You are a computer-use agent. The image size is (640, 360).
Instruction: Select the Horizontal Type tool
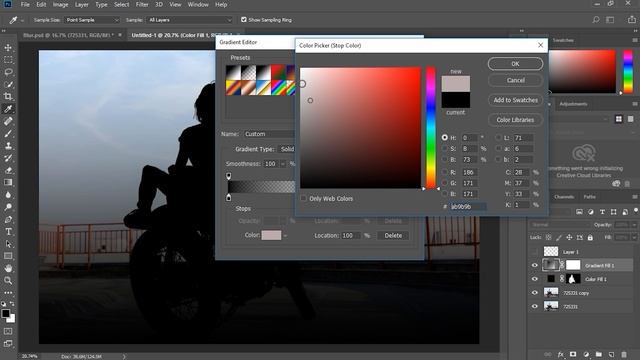(8, 231)
